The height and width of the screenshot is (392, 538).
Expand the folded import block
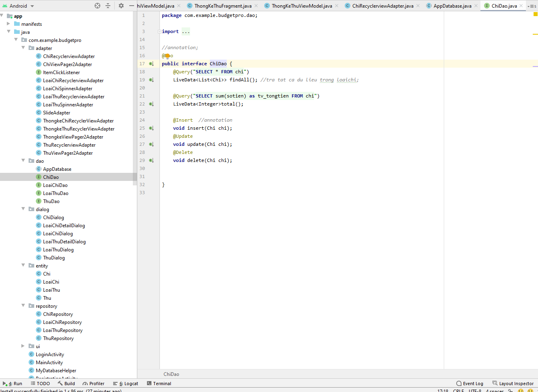click(x=160, y=31)
